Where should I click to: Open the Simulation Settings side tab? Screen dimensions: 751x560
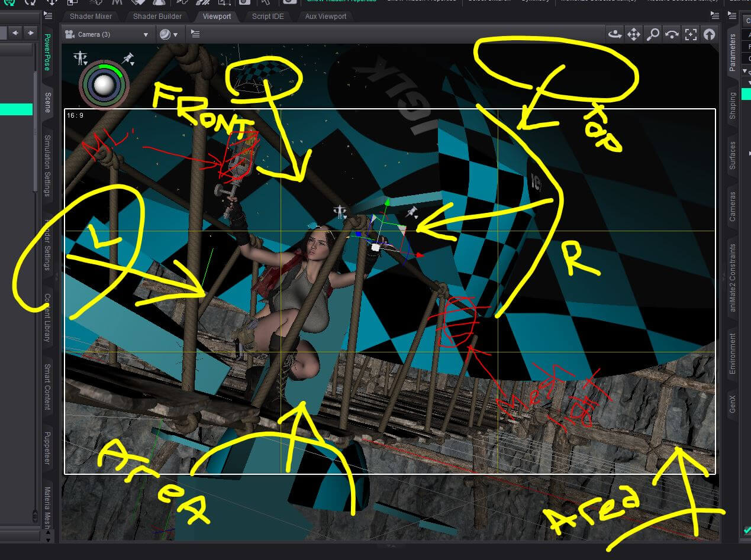[x=48, y=166]
